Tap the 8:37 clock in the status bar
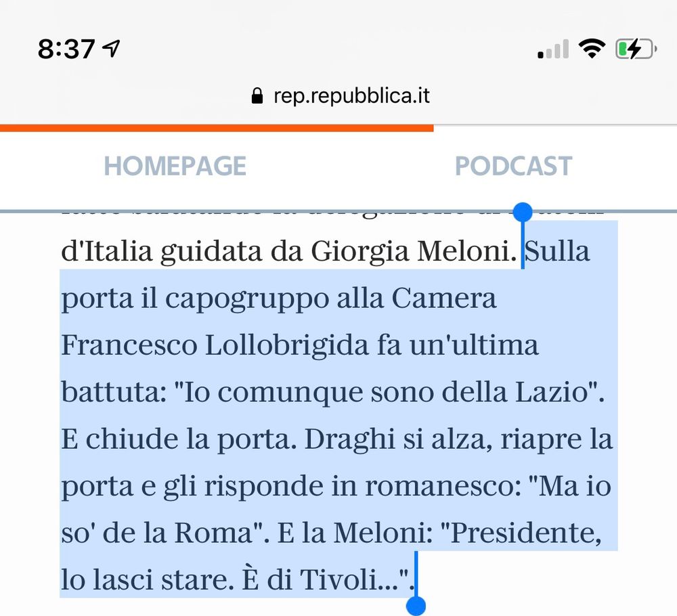The width and height of the screenshot is (677, 616). click(66, 49)
